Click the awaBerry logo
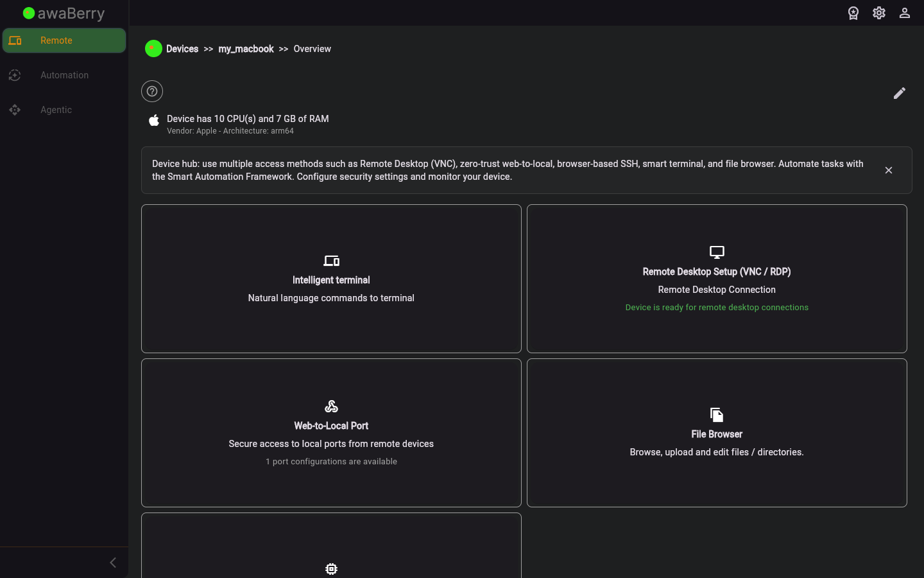This screenshot has width=924, height=578. pyautogui.click(x=64, y=13)
